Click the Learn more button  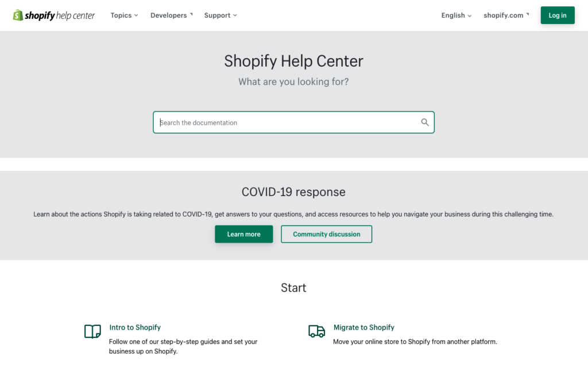pyautogui.click(x=243, y=235)
